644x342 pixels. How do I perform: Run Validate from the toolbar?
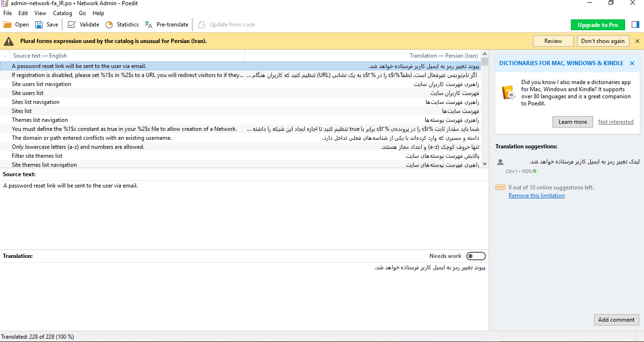[84, 25]
